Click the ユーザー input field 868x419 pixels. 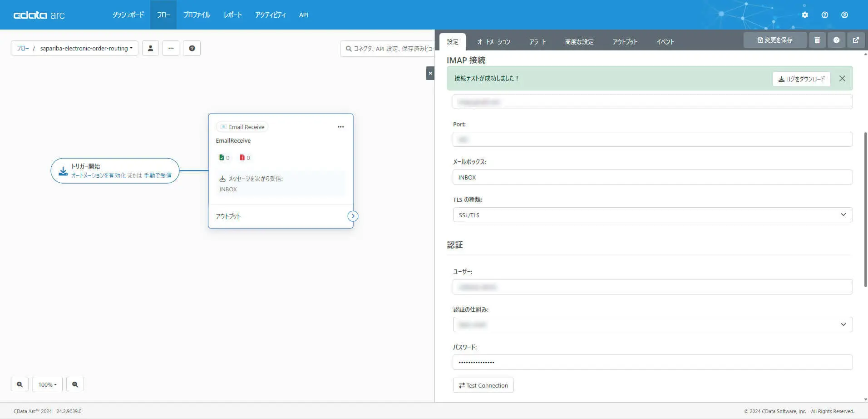[x=652, y=287]
